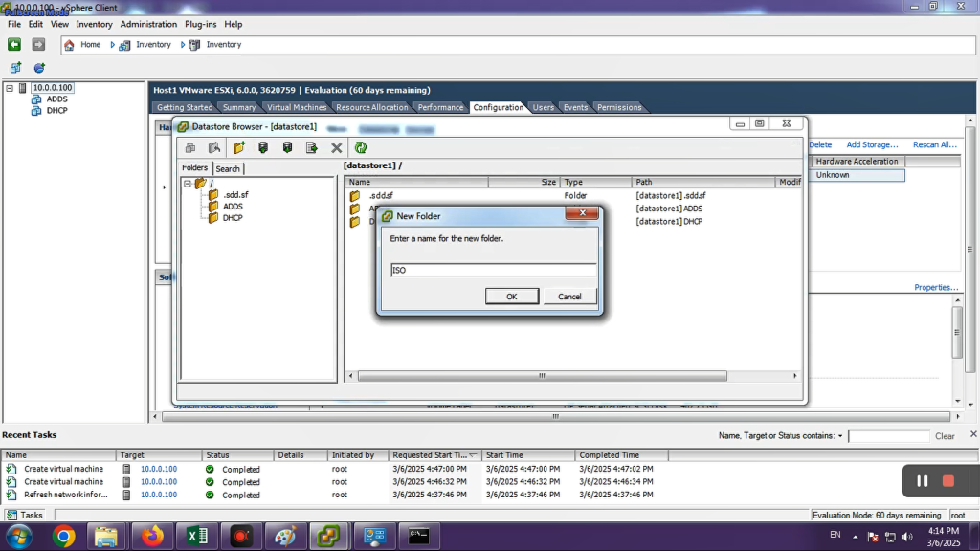
Task: Click the Tasks button in status bar
Action: coord(25,516)
